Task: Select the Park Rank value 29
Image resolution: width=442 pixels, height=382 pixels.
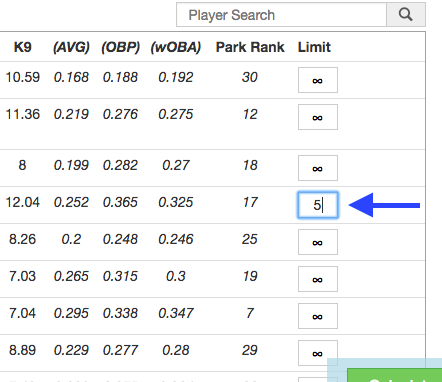Action: pos(250,350)
